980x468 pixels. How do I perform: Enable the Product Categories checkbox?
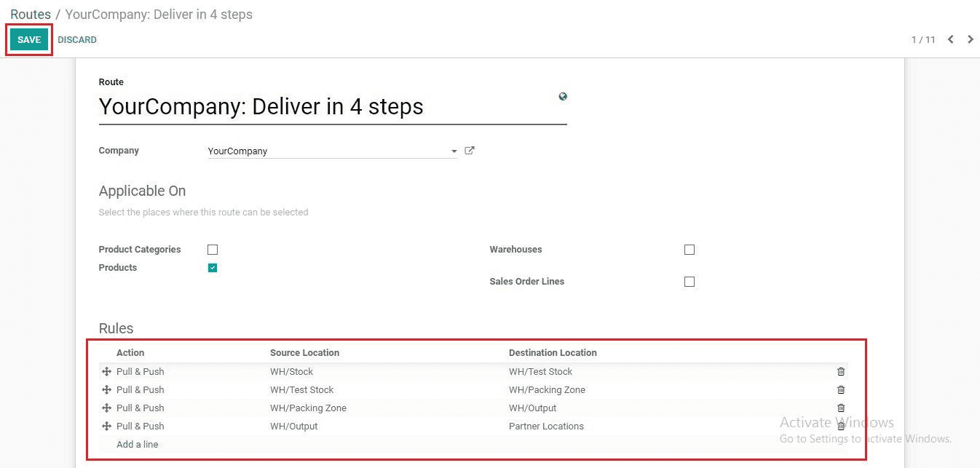coord(213,250)
